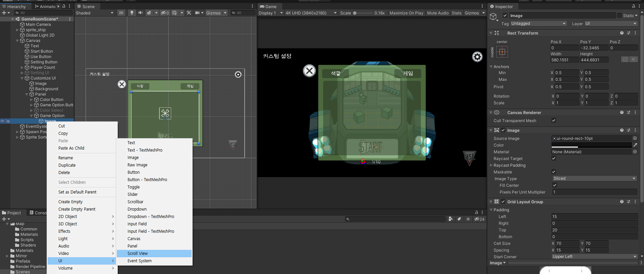Click Stats button in Game view
Viewport: 644px width, 274px height.
456,13
